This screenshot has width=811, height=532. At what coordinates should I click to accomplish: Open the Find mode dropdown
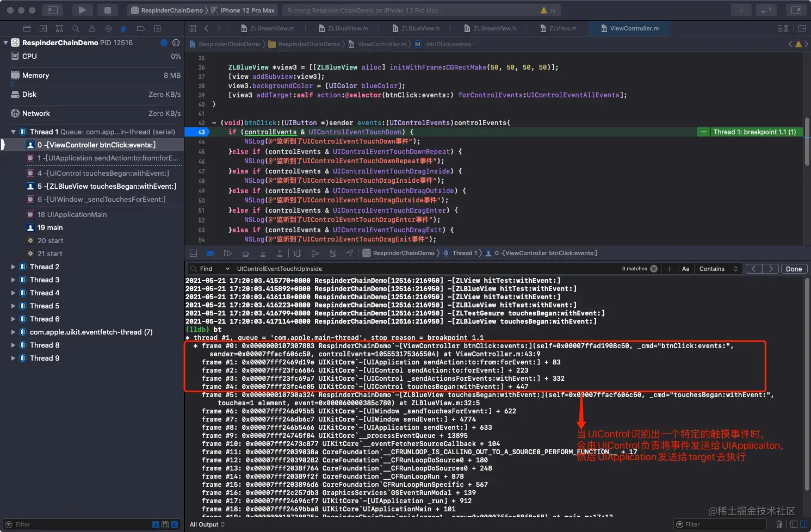[215, 269]
